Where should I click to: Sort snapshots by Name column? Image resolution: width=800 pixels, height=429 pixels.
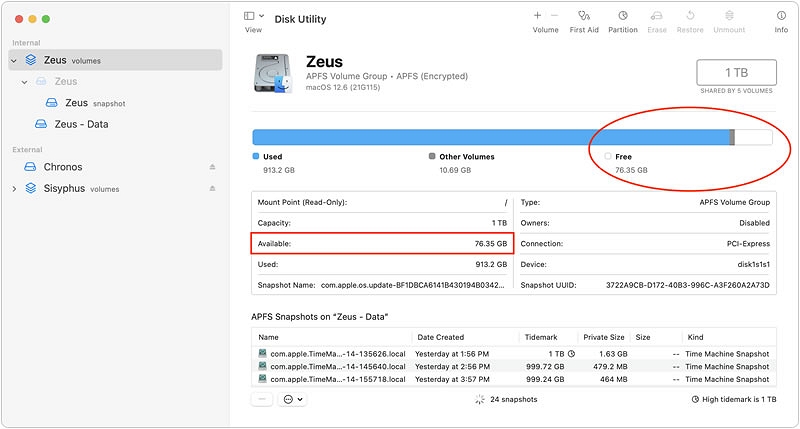268,337
